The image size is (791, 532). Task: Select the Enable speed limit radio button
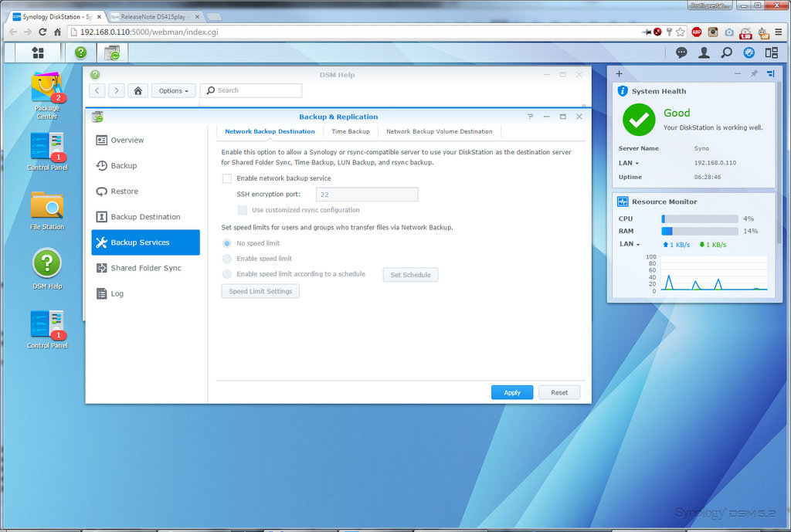(227, 259)
